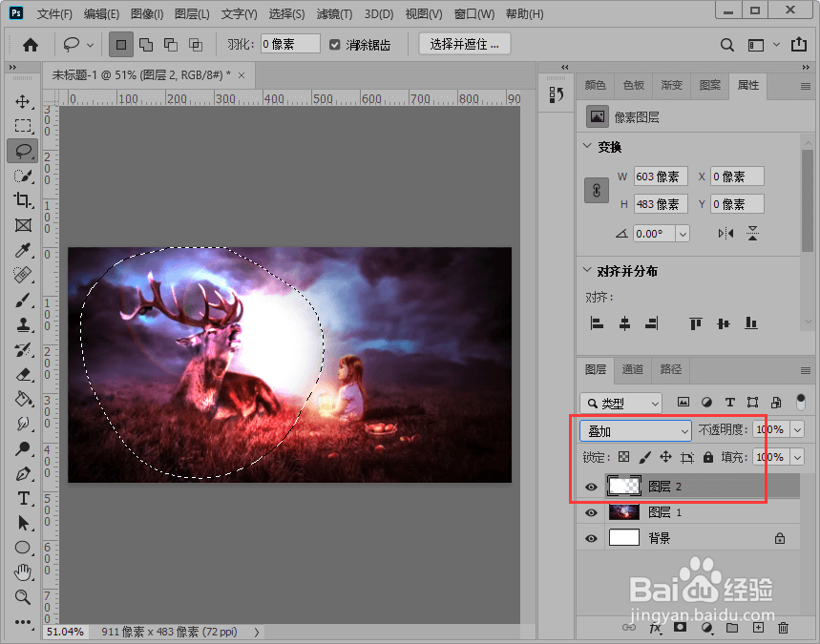Screen dimensions: 820x644
Task: Open the 填充 fill dropdown arrow
Action: pyautogui.click(x=797, y=457)
